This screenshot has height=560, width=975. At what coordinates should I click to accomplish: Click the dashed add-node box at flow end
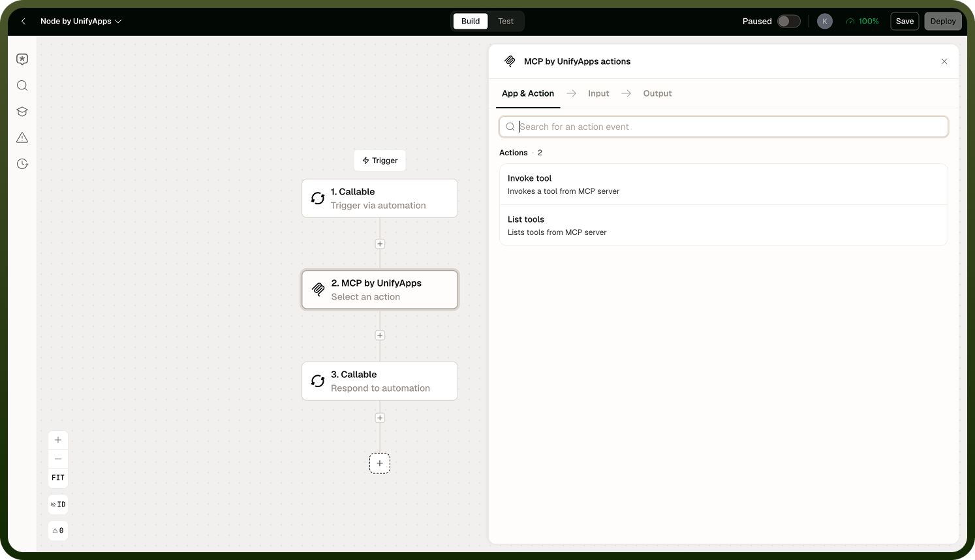(380, 463)
